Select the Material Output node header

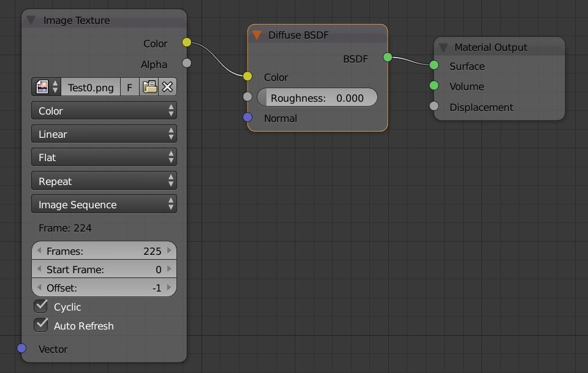tap(499, 47)
